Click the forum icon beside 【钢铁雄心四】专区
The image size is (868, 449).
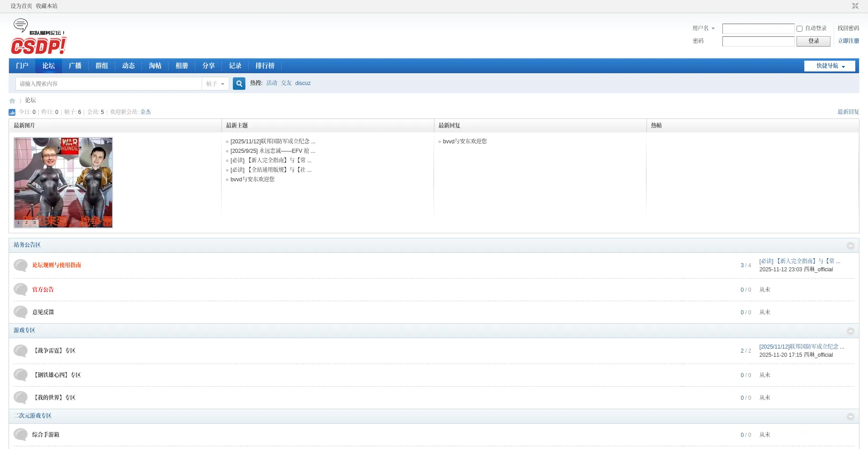click(x=20, y=375)
